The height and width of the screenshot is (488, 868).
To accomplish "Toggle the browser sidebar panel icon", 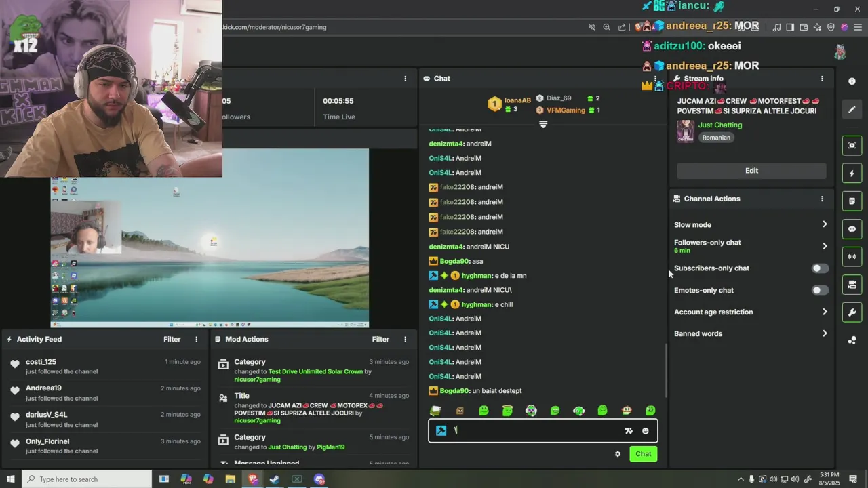I will pyautogui.click(x=790, y=27).
